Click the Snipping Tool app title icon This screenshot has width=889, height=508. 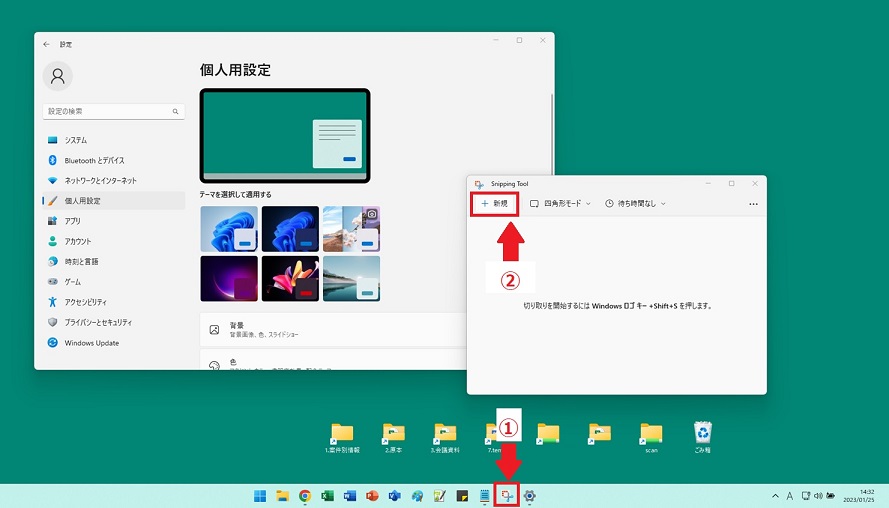pyautogui.click(x=479, y=184)
